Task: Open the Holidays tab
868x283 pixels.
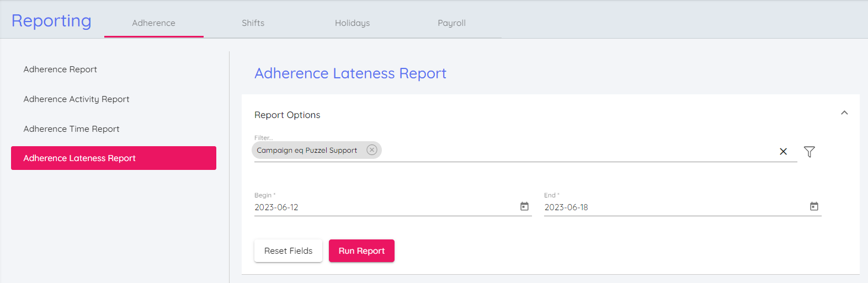Action: tap(352, 23)
